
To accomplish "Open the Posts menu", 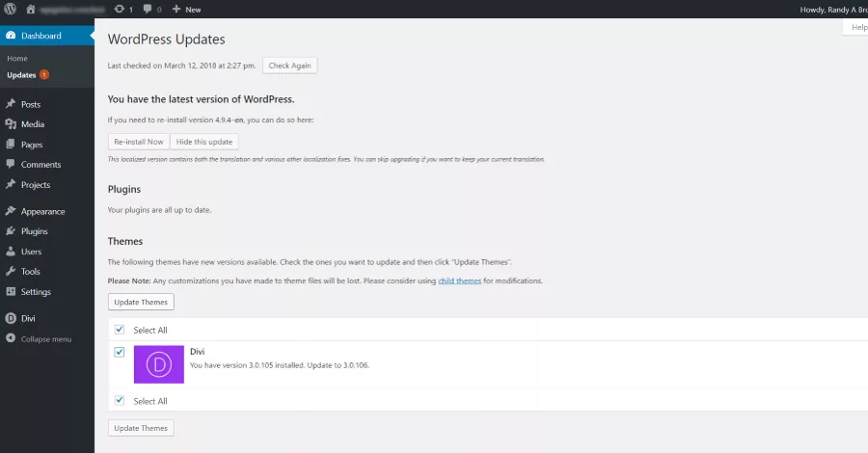I will click(x=31, y=104).
